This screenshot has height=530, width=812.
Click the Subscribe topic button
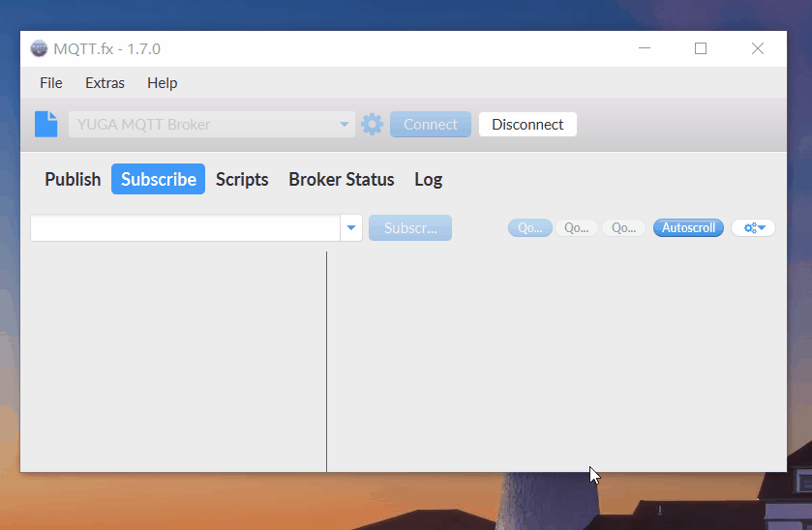pyautogui.click(x=410, y=227)
